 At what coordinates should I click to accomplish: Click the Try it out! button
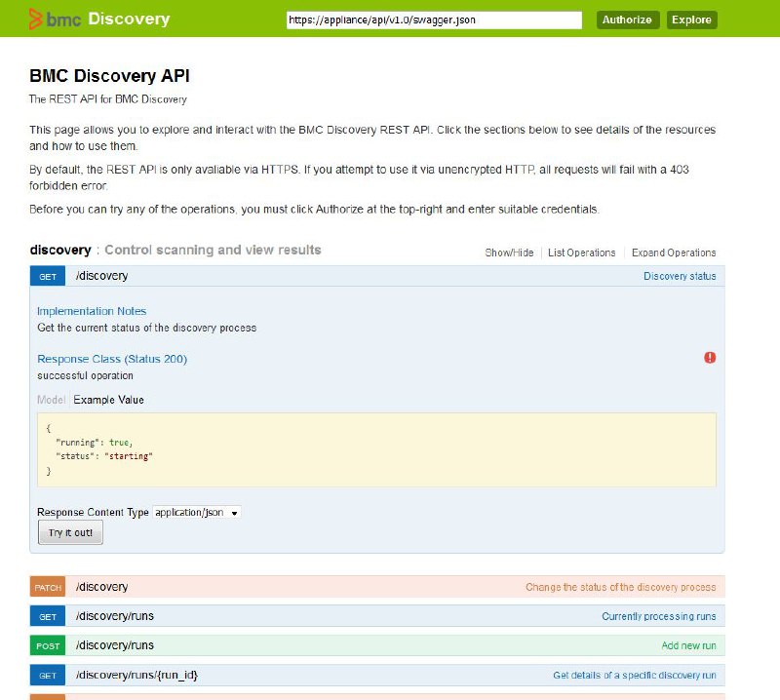[70, 532]
